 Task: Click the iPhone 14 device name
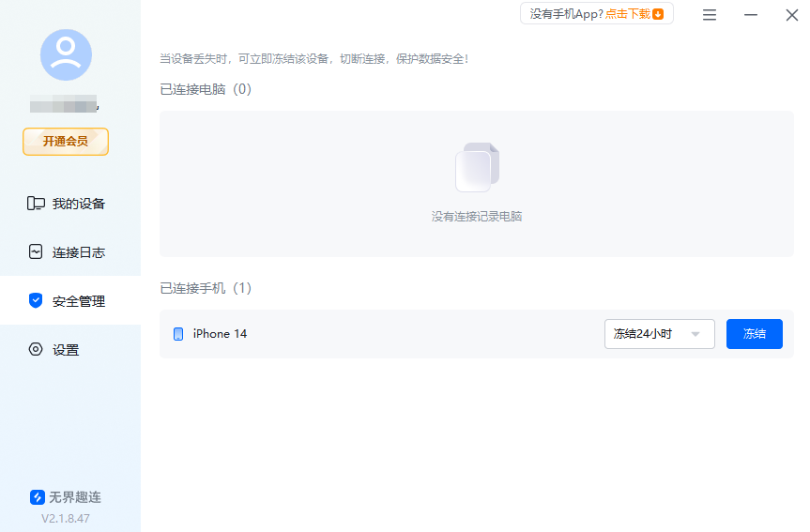[x=220, y=334]
